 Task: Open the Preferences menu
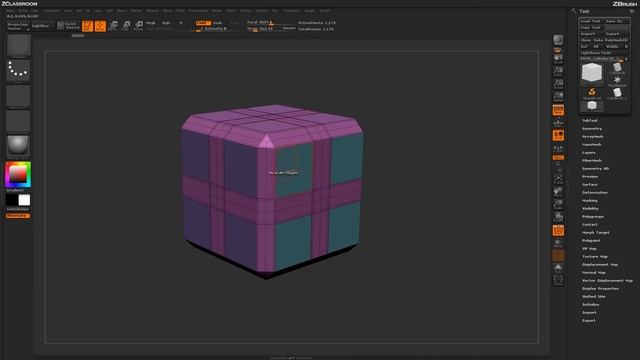pos(198,11)
